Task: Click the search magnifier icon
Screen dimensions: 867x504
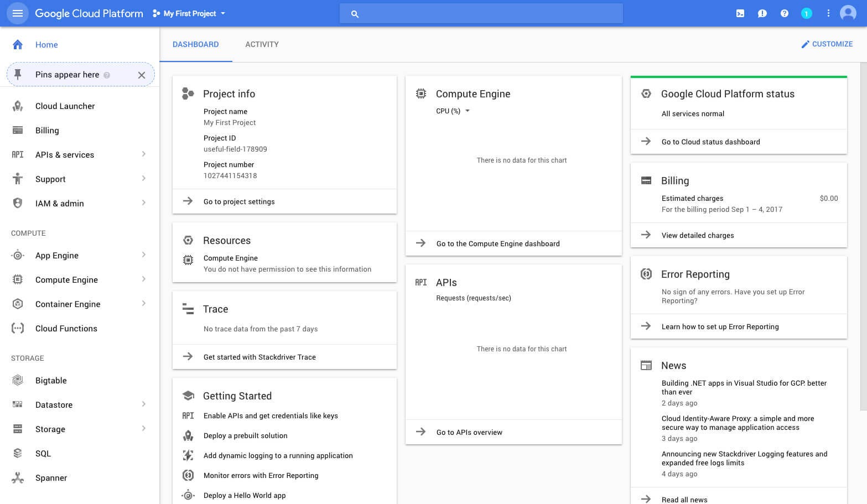Action: [355, 14]
